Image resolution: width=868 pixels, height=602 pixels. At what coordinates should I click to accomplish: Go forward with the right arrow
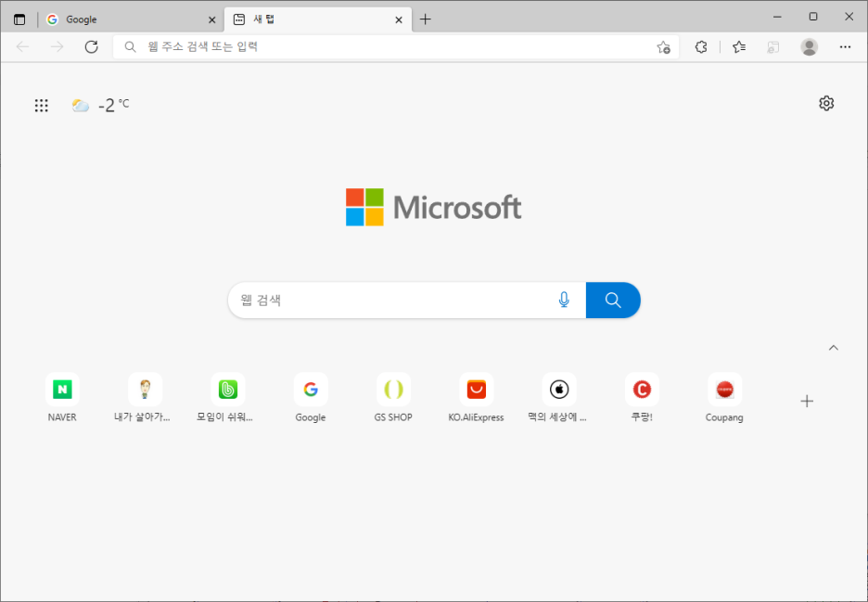[x=57, y=46]
